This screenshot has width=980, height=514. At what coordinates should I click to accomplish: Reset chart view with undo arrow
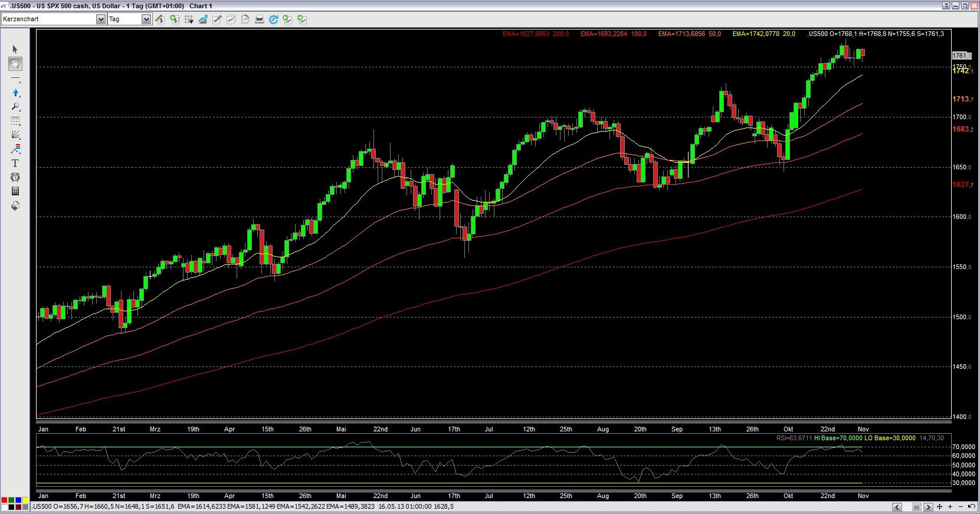tap(971, 507)
